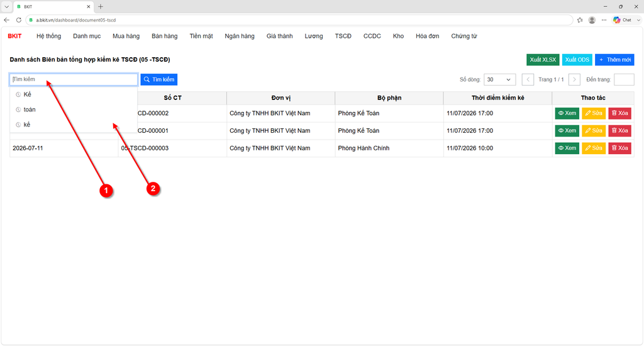Open the Kho menu
Screen dimensions: 644x346
pos(398,36)
